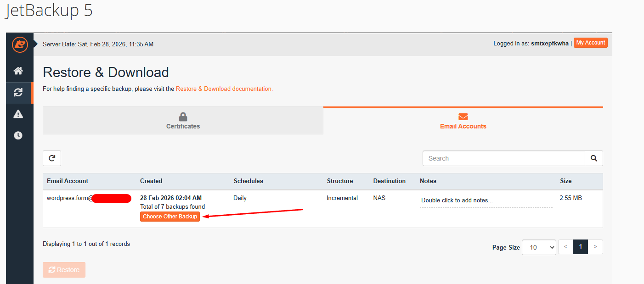The image size is (644, 284).
Task: Switch to the Email Accounts tab
Action: pyautogui.click(x=463, y=121)
